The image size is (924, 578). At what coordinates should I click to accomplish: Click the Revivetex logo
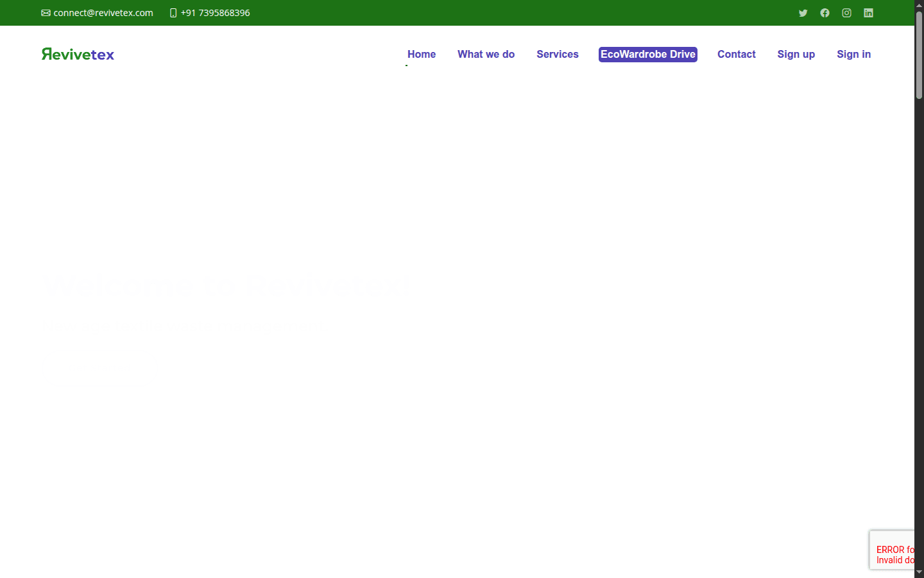coord(78,54)
